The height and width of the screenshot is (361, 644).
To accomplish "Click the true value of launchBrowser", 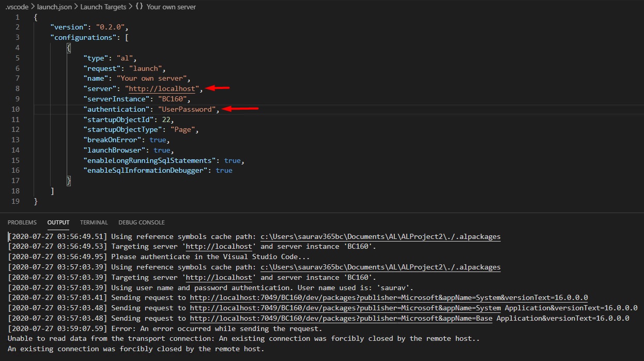I will click(162, 150).
